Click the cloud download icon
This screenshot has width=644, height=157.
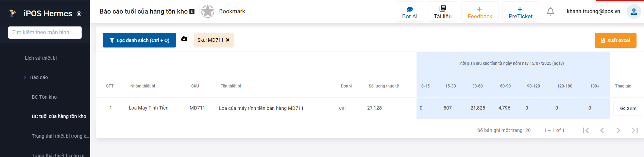[184, 39]
